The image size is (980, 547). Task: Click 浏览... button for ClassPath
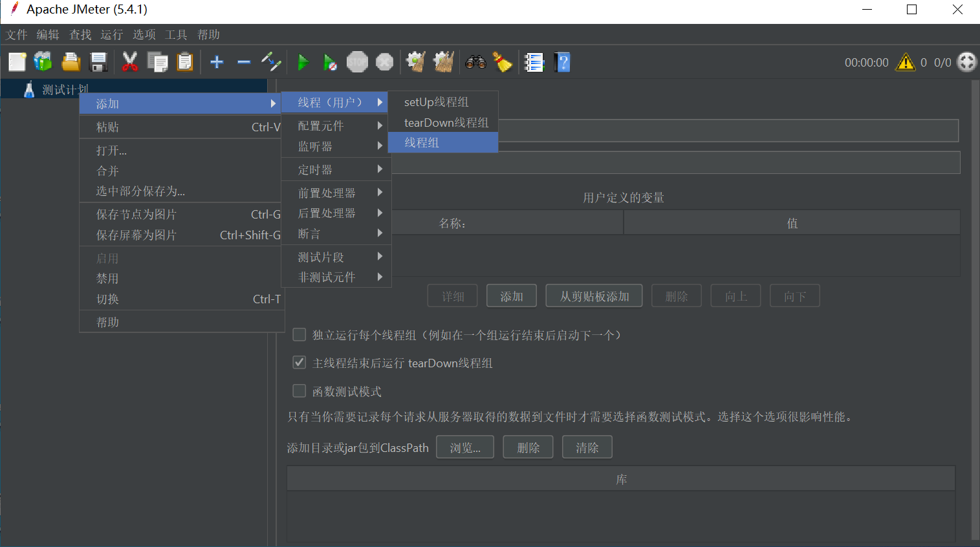465,447
